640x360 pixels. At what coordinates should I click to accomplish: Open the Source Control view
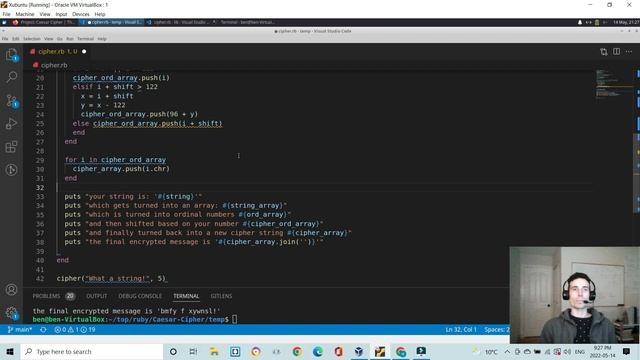tap(11, 101)
